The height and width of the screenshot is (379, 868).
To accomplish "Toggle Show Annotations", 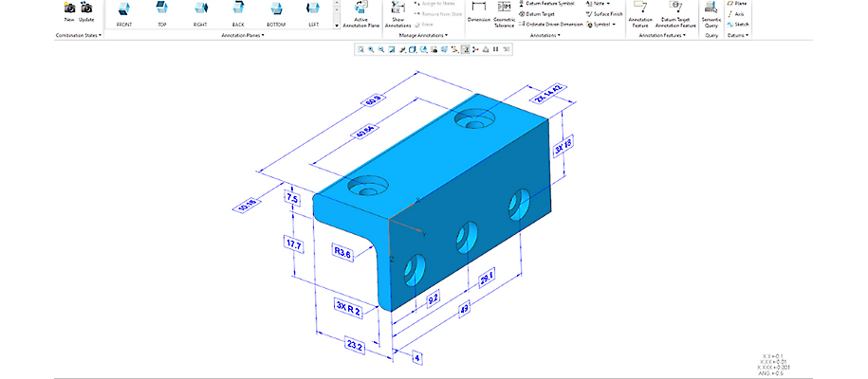I will 396,11.
